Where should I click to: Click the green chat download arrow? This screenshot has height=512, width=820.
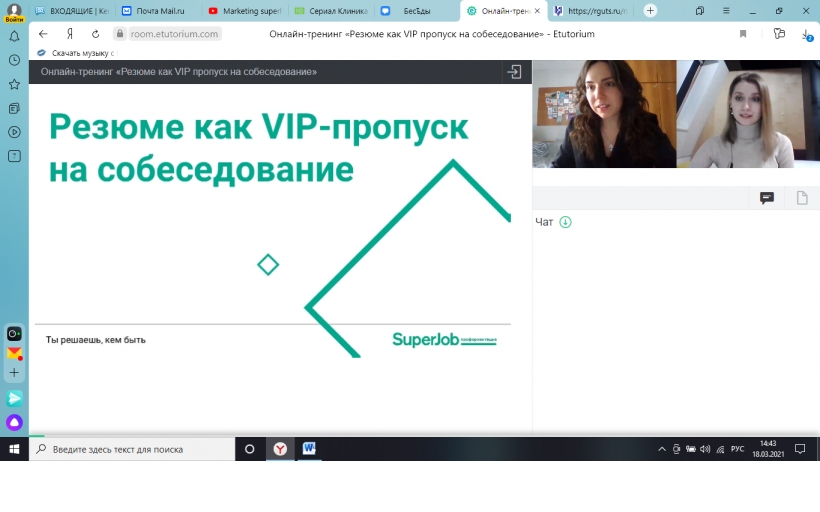click(565, 222)
